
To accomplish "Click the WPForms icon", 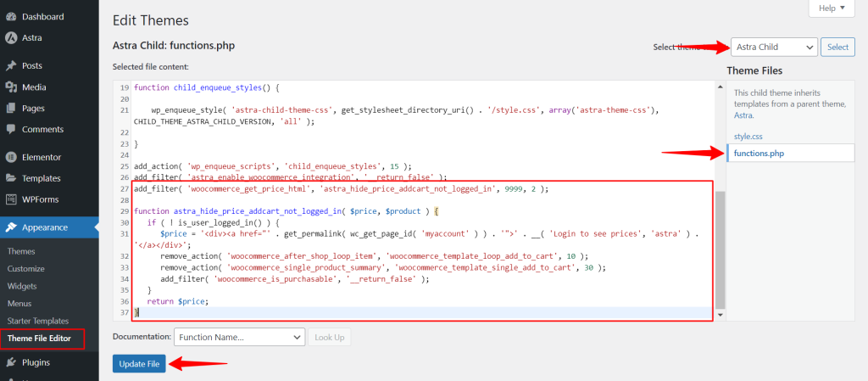I will pyautogui.click(x=10, y=199).
